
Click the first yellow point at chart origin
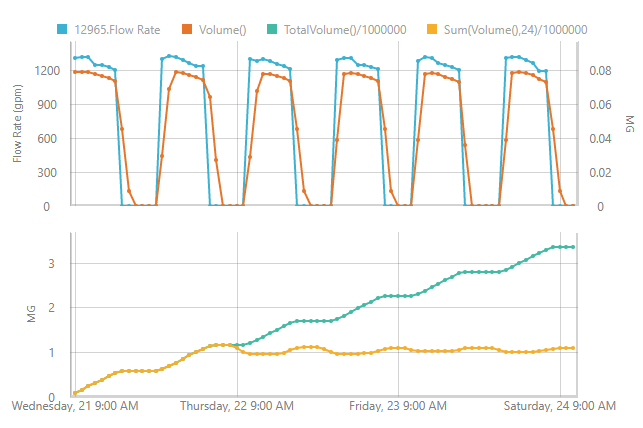point(75,393)
